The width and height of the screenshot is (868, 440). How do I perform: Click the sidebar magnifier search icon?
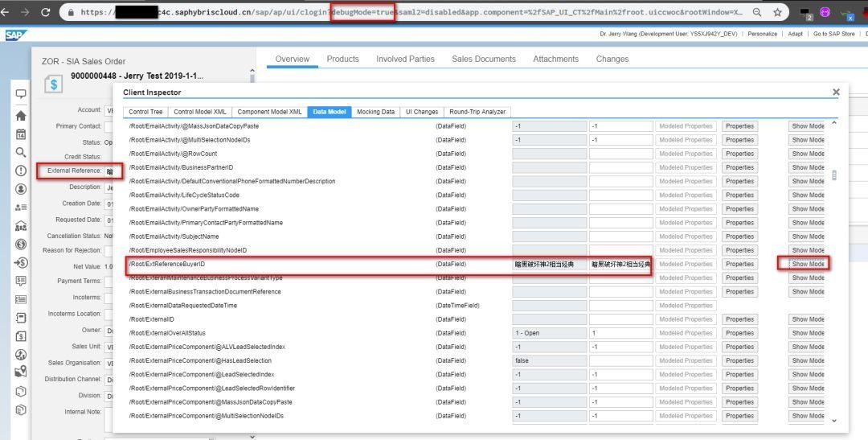[20, 152]
